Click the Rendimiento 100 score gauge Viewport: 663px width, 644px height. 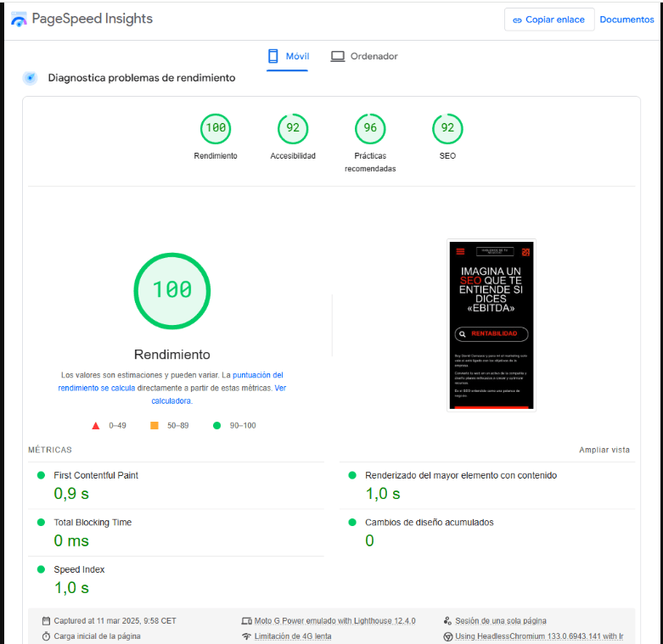click(x=216, y=128)
